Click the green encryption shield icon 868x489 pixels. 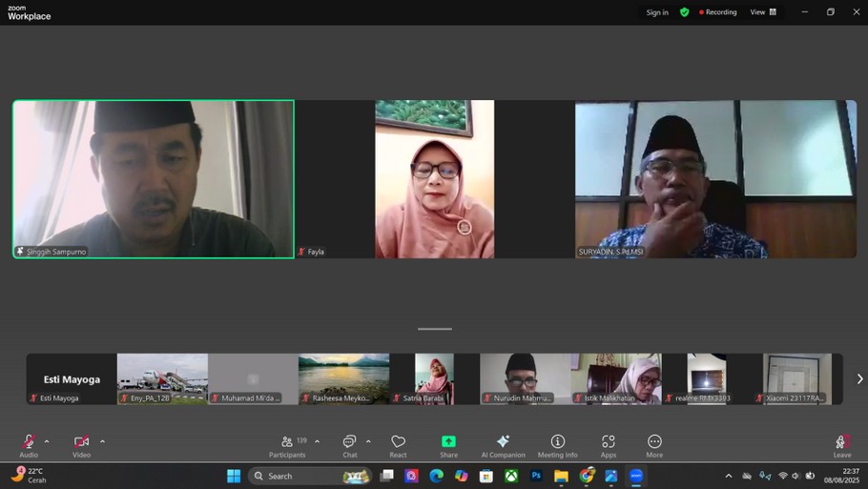pyautogui.click(x=684, y=12)
